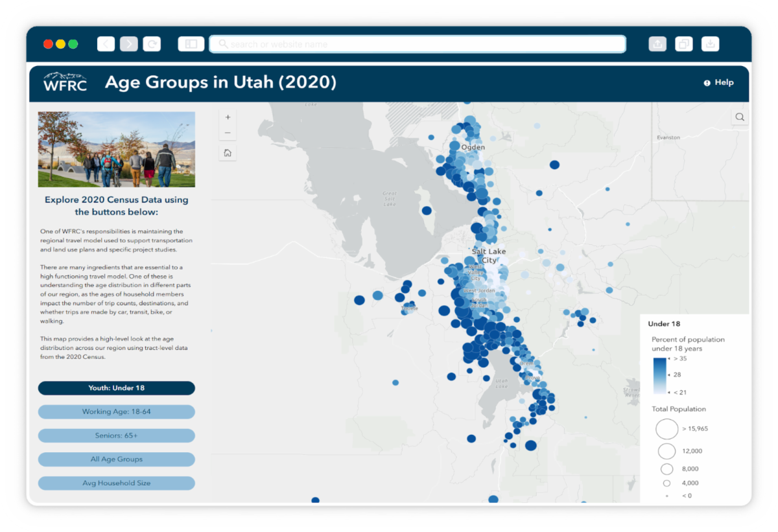
Task: Click the yellow macOS window button
Action: coord(60,44)
